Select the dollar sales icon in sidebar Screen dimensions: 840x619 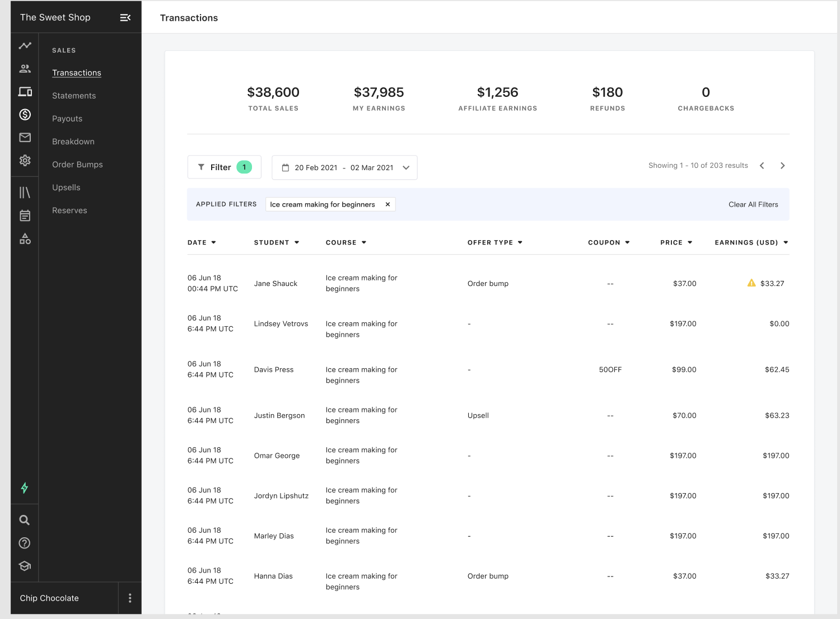click(25, 114)
